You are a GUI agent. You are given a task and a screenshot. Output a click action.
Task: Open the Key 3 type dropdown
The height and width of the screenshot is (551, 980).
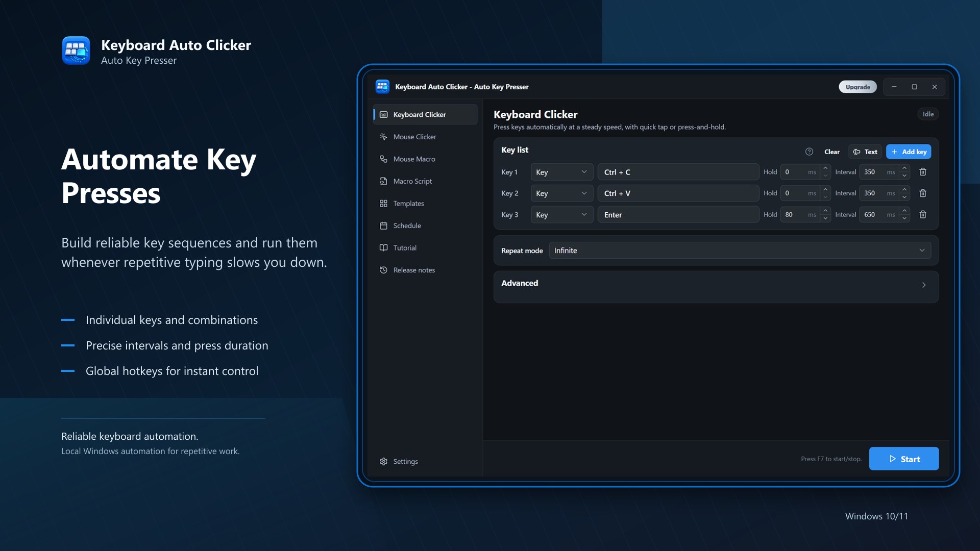(562, 215)
